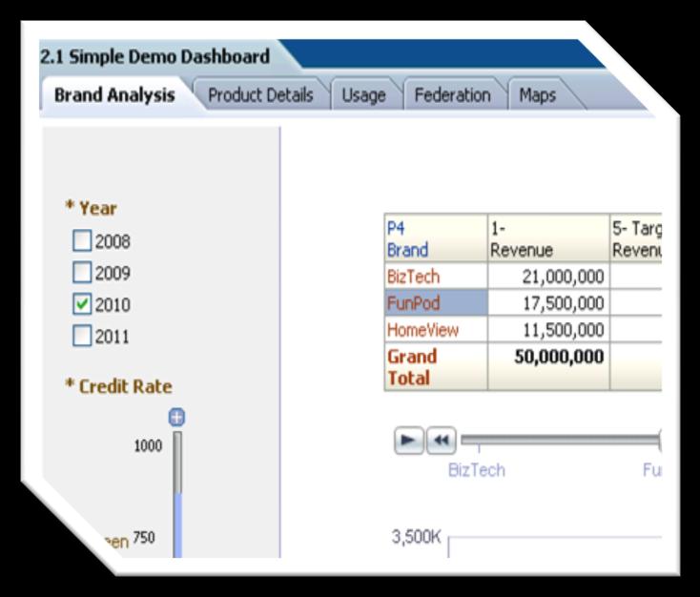Open the Product Details tab

tap(260, 94)
